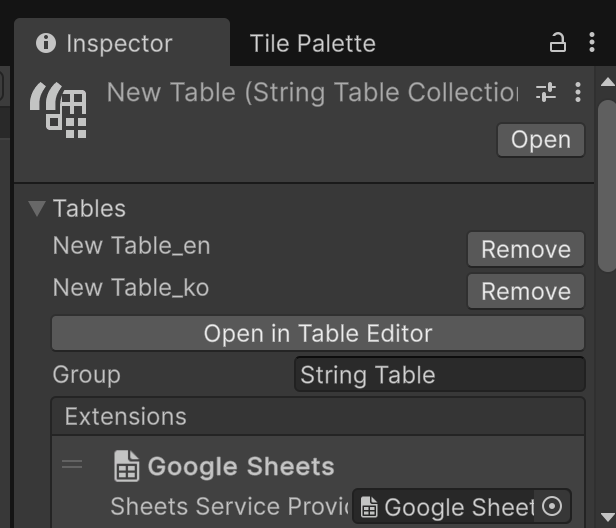Collapse the Tables foldout
This screenshot has height=528, width=616.
pyautogui.click(x=37, y=208)
